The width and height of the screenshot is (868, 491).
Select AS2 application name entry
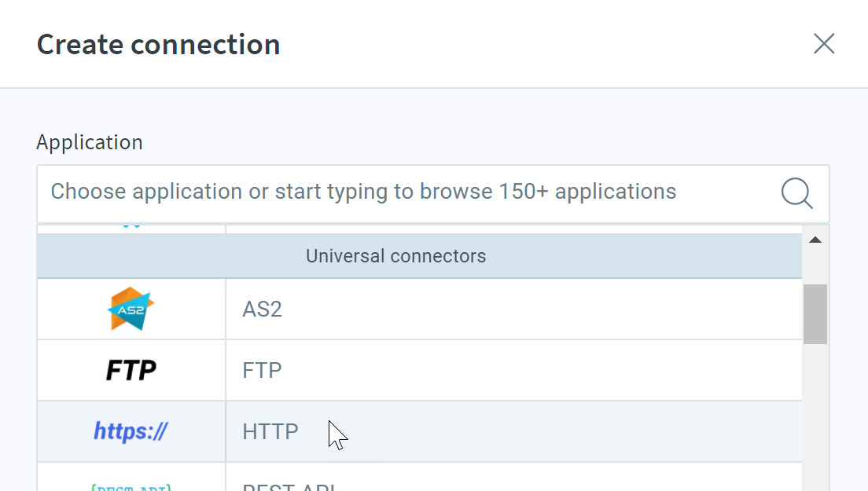[x=262, y=309]
